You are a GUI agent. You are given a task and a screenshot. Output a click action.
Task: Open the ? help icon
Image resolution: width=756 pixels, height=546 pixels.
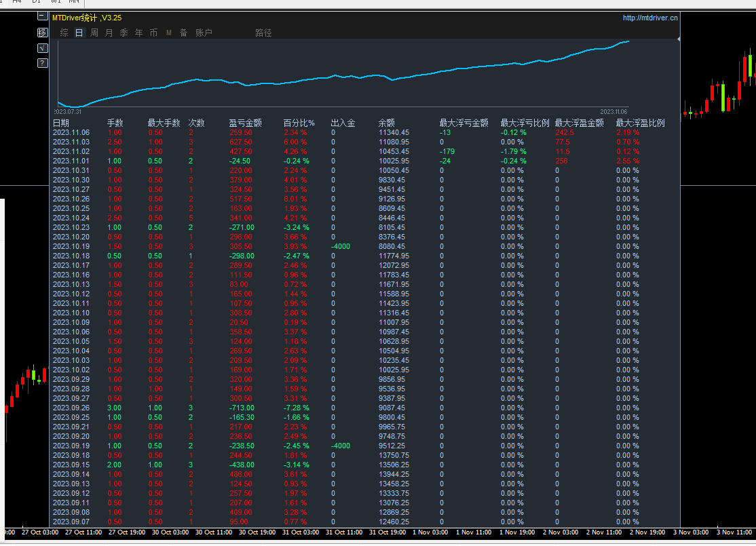pos(42,63)
